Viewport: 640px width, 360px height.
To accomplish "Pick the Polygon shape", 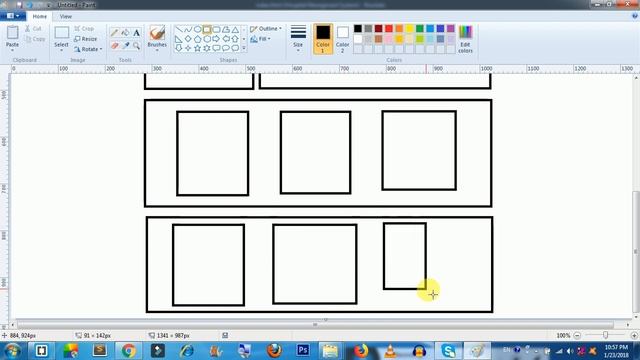I will 226,30.
